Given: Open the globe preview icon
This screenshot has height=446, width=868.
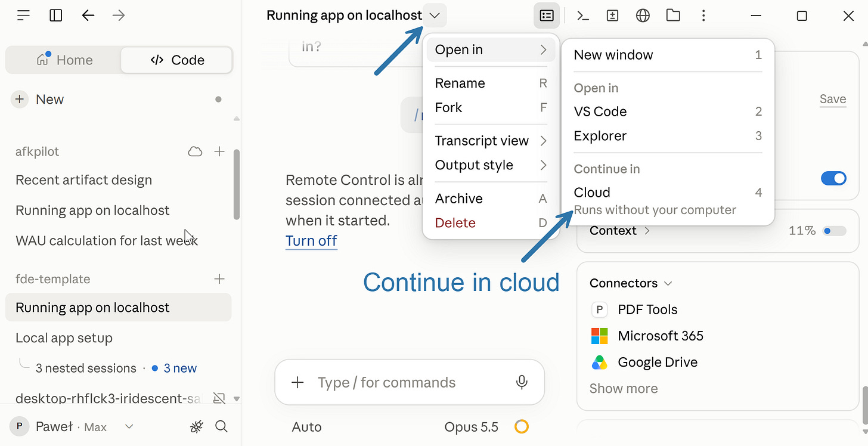Looking at the screenshot, I should coord(643,16).
